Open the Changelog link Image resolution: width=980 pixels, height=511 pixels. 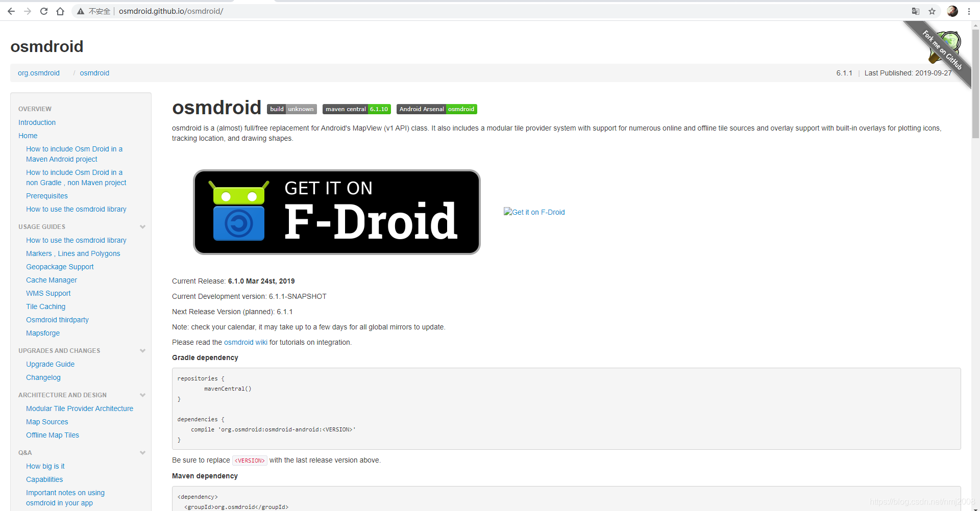point(43,377)
